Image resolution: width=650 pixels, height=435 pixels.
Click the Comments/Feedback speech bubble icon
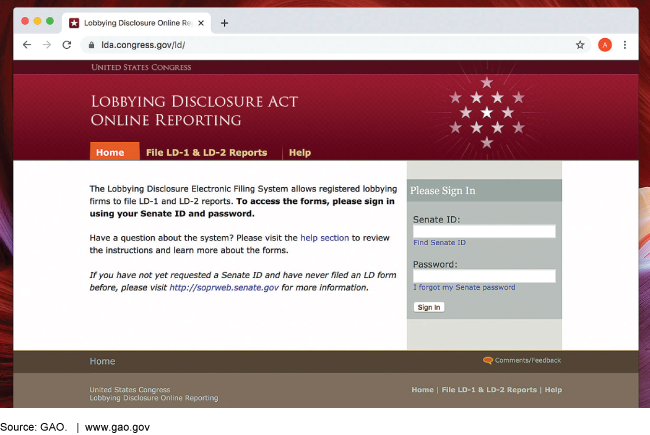click(x=487, y=360)
